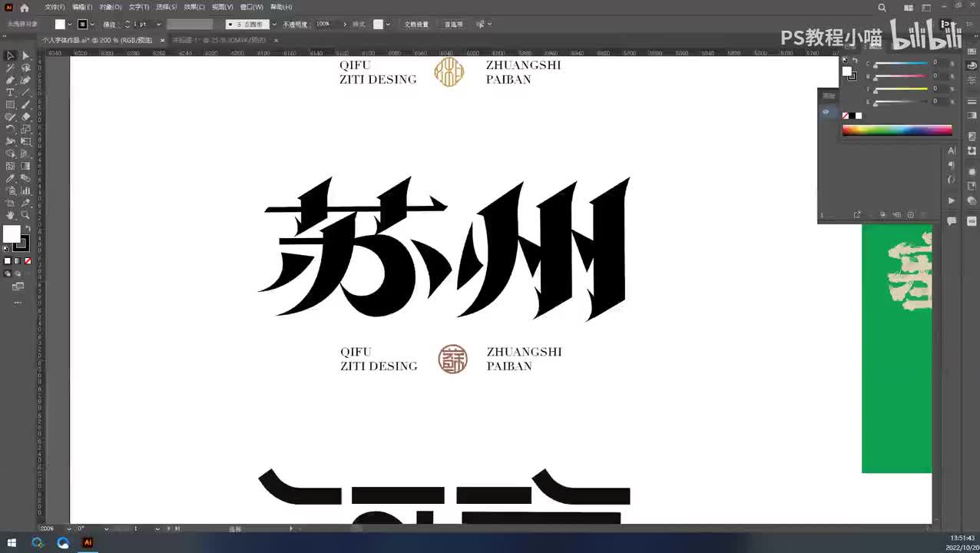Expand opacity 100% arrow
980x553 pixels.
click(x=345, y=24)
